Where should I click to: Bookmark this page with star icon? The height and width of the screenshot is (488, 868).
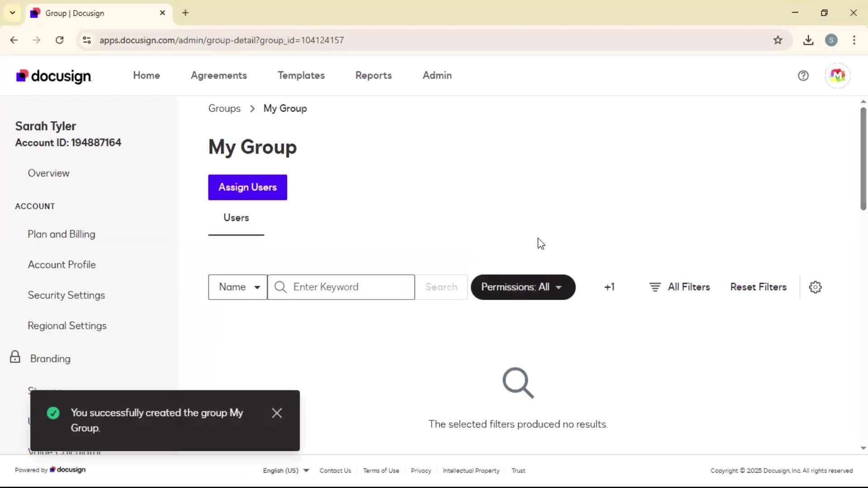tap(778, 40)
